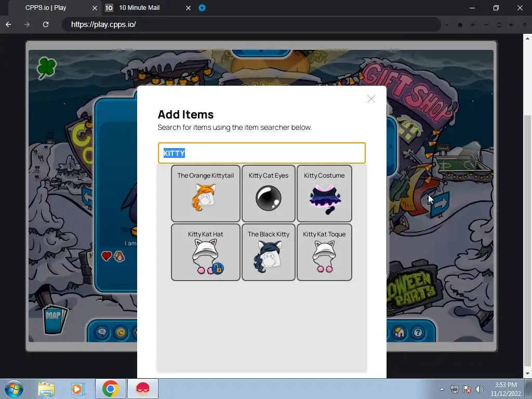Switch to 10 Minute Mail tab
Screen dimensions: 532x399
tap(139, 7)
